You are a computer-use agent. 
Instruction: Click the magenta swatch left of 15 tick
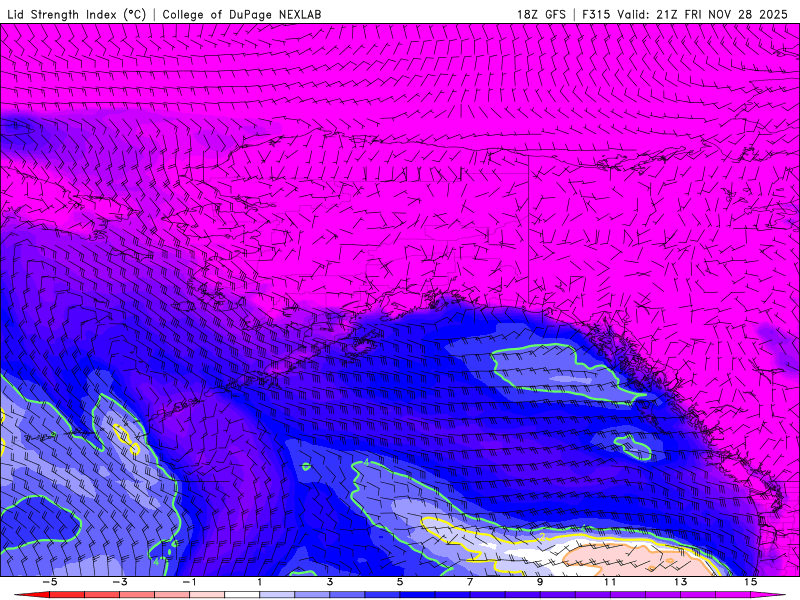733,596
